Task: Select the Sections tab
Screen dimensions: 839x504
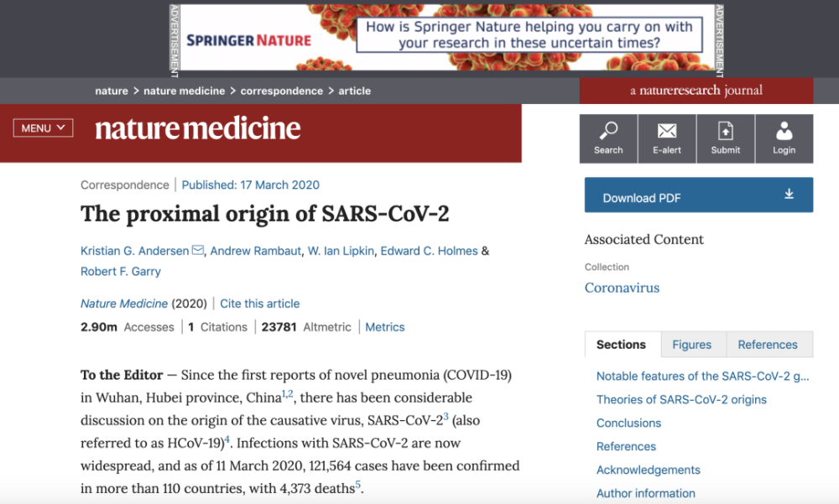Action: (621, 345)
